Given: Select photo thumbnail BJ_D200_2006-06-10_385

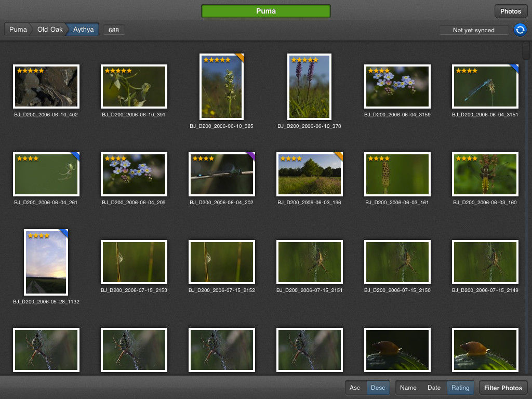Looking at the screenshot, I should (221, 87).
